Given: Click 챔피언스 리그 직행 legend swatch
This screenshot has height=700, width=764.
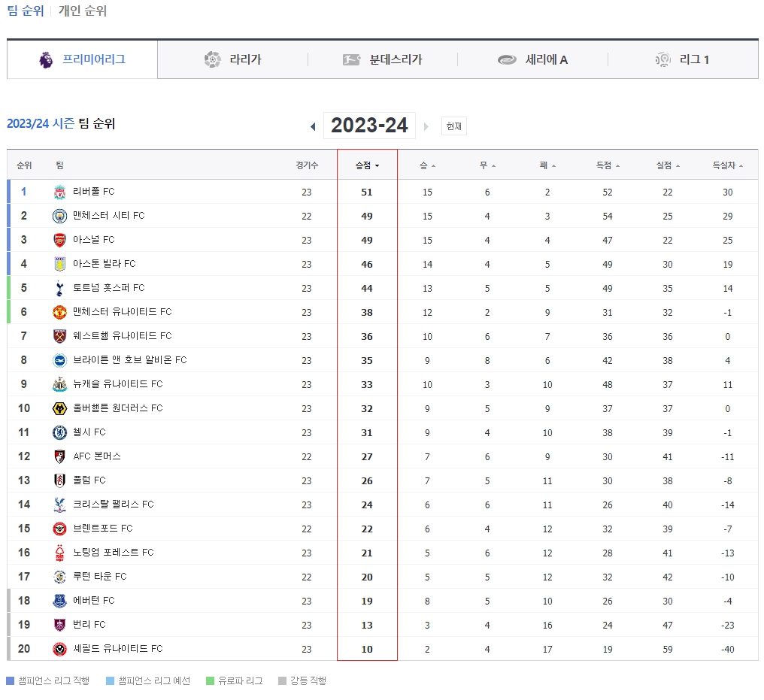Looking at the screenshot, I should coord(11,681).
